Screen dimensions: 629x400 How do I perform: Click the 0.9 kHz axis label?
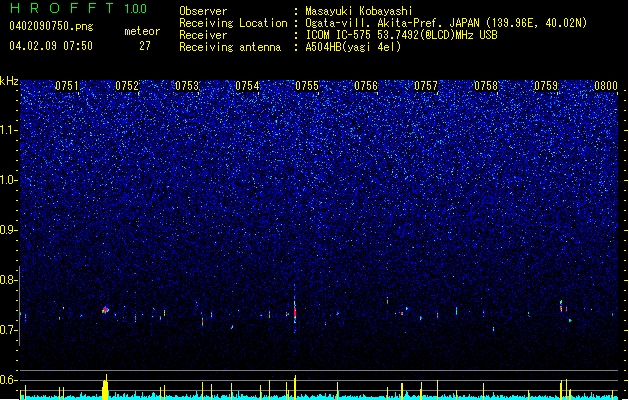pyautogui.click(x=9, y=230)
